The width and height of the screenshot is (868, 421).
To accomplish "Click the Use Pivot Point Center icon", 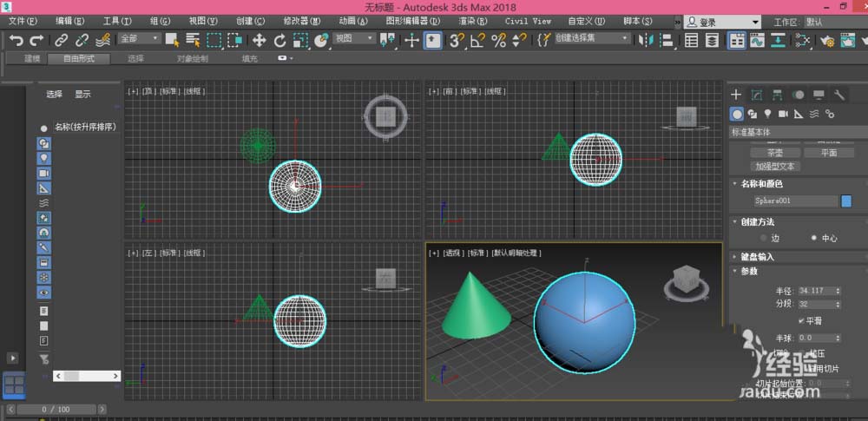I will click(387, 40).
